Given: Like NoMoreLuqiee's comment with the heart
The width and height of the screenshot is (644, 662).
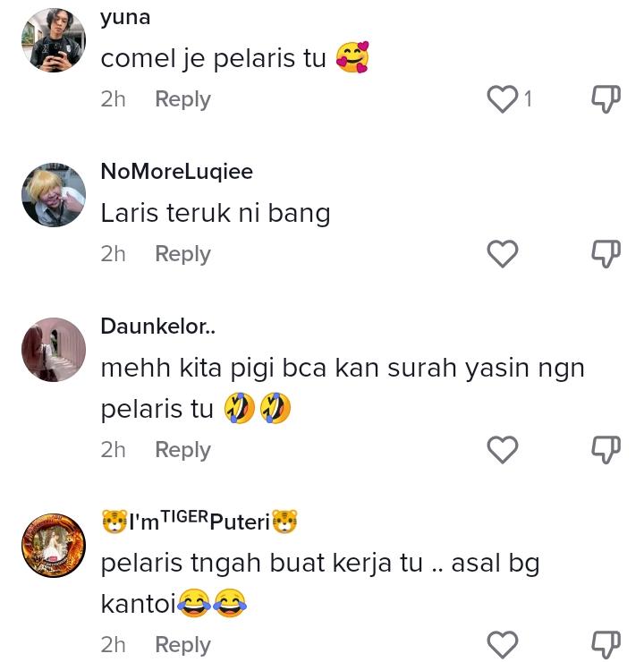Looking at the screenshot, I should 502,253.
